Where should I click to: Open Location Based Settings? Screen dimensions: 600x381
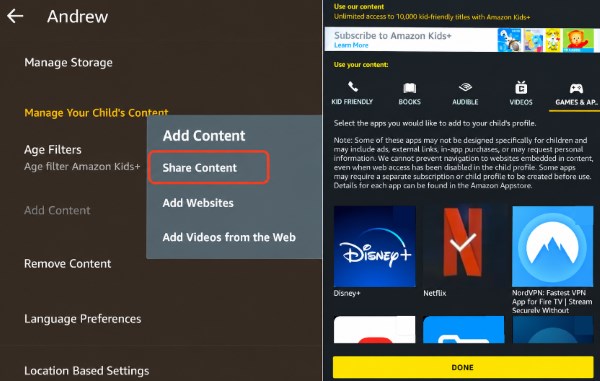87,371
